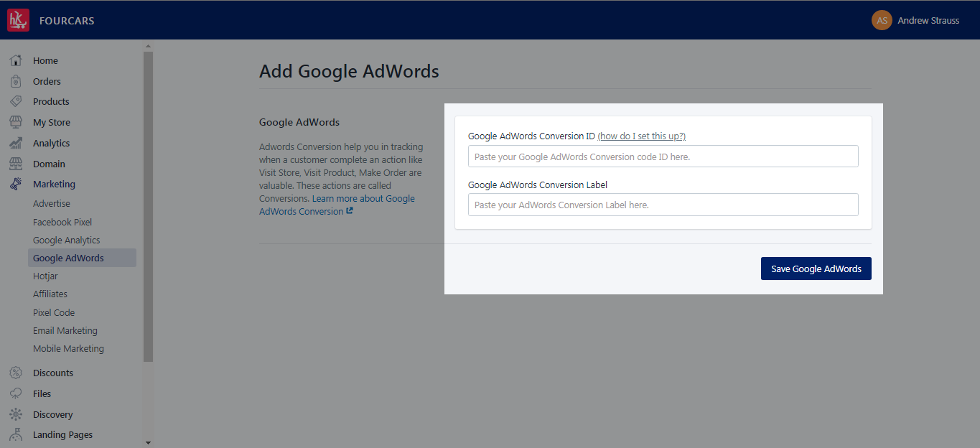Open Affiliates submenu item
This screenshot has height=448, width=980.
[x=50, y=294]
